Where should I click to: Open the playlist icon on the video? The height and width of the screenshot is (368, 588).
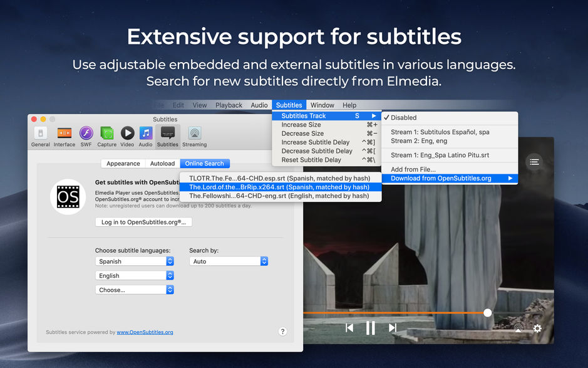coord(534,162)
